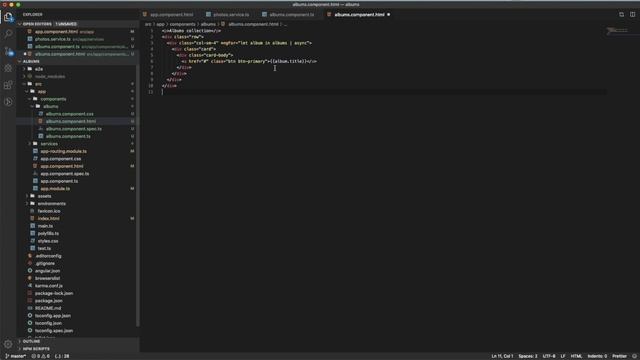The height and width of the screenshot is (360, 640).
Task: Open the Extensions view
Action: (8, 85)
